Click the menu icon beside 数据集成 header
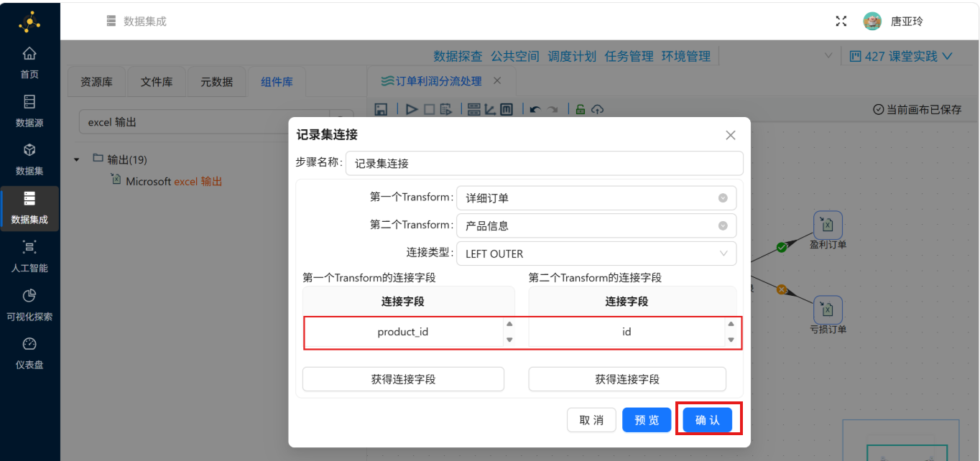Screen dimensions: 980x461 [111, 22]
